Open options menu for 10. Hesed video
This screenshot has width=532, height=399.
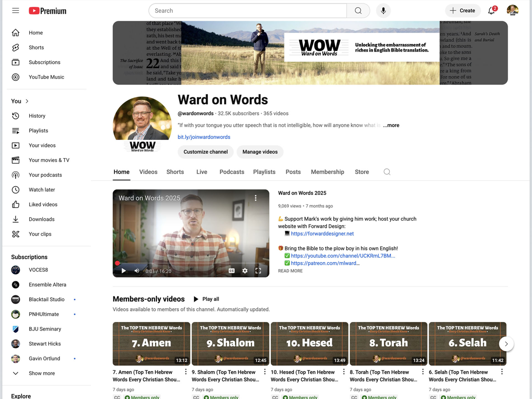[344, 372]
